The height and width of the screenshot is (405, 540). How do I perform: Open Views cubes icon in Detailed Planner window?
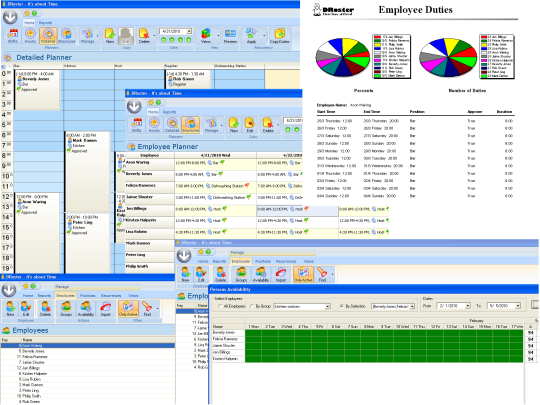coord(206,36)
